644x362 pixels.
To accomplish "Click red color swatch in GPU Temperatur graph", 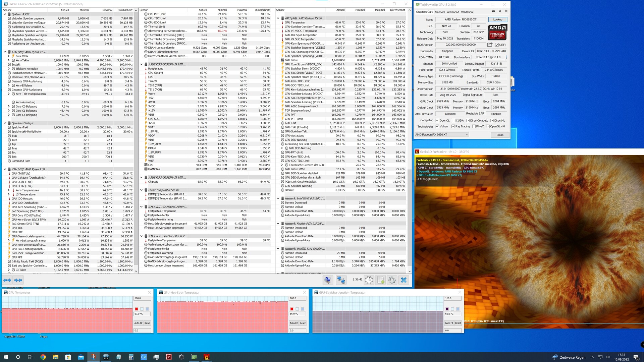I will pyautogui.click(x=137, y=309).
